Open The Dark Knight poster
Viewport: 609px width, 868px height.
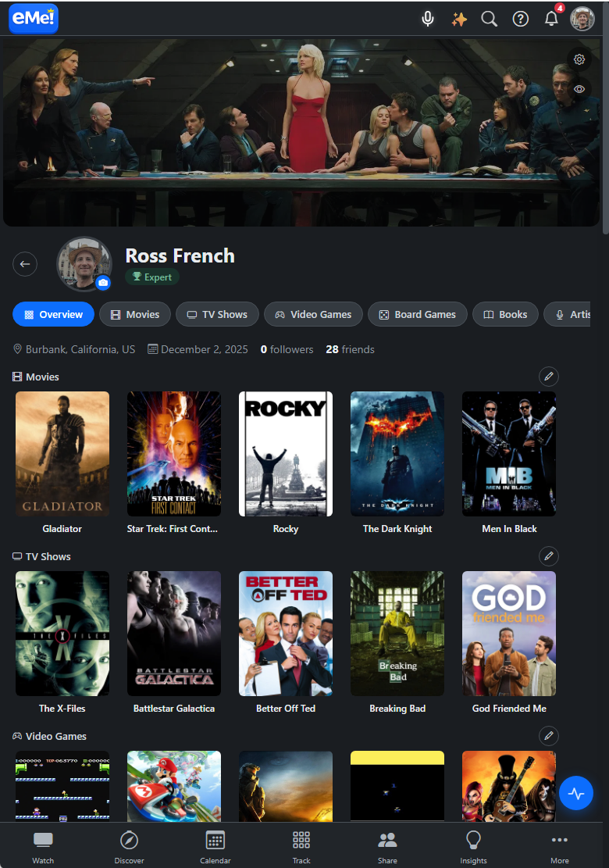[x=397, y=454]
